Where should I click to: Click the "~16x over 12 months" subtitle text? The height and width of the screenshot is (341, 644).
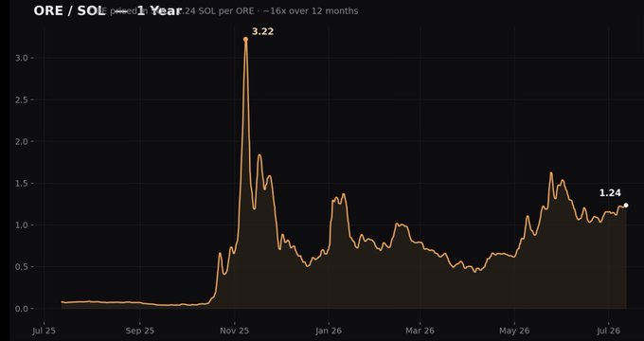(310, 11)
